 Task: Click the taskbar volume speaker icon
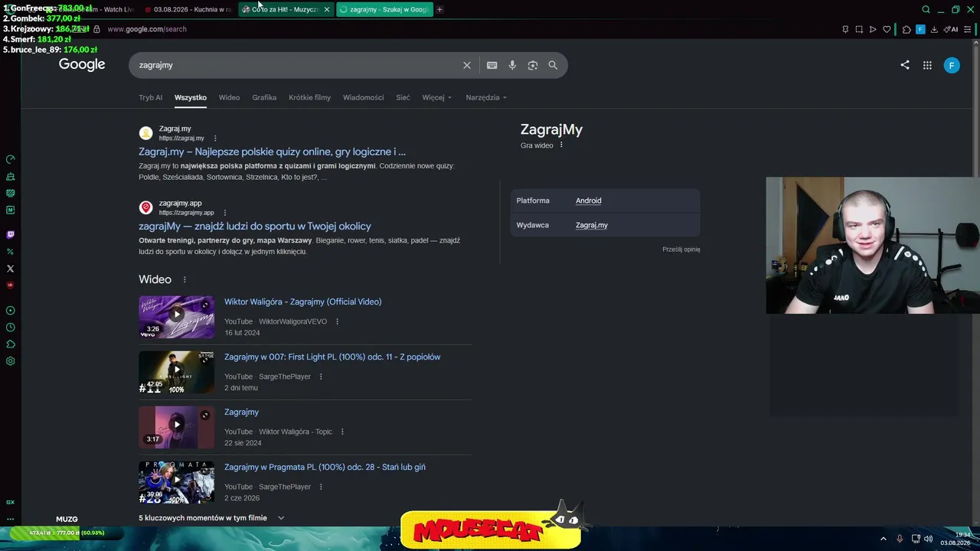929,539
